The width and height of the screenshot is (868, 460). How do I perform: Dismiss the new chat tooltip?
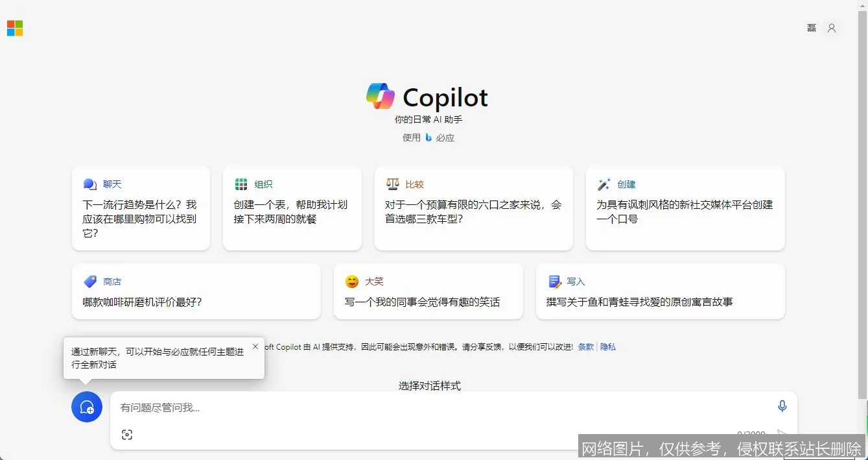[x=255, y=346]
